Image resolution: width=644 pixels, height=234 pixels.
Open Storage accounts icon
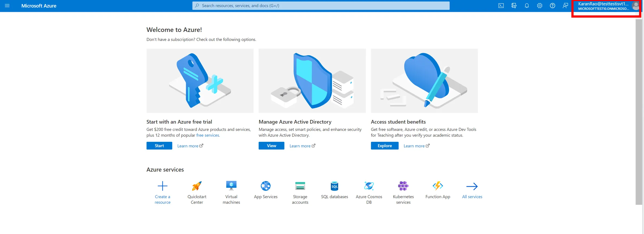click(x=300, y=186)
